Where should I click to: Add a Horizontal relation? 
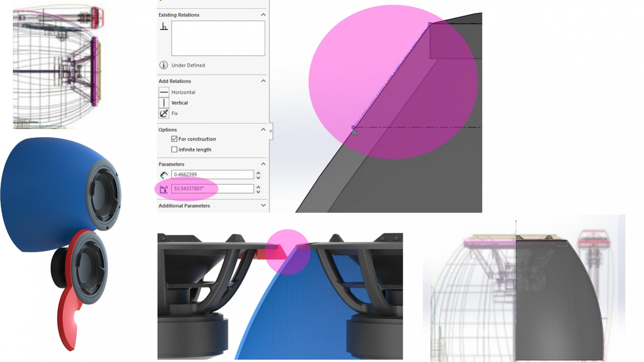tap(183, 92)
